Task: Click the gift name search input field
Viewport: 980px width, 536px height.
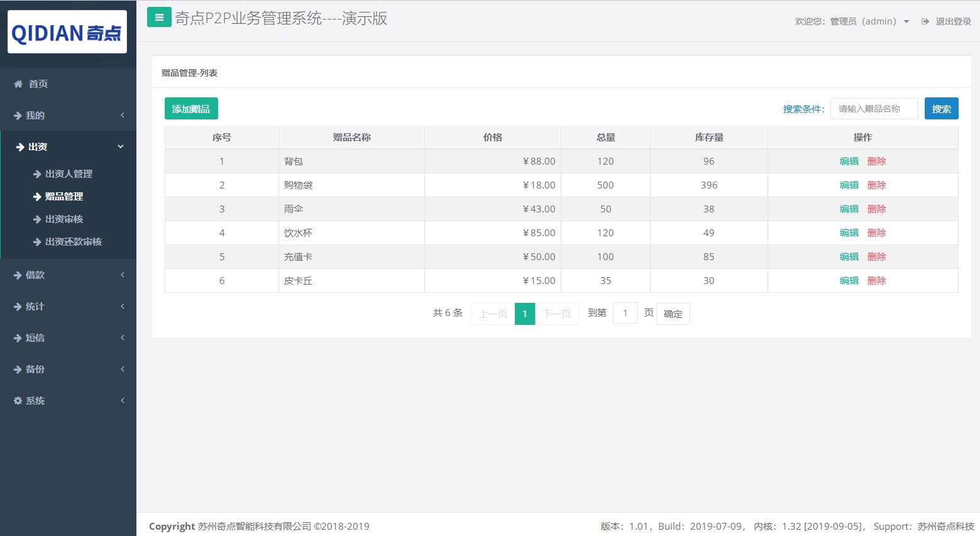Action: pos(874,108)
